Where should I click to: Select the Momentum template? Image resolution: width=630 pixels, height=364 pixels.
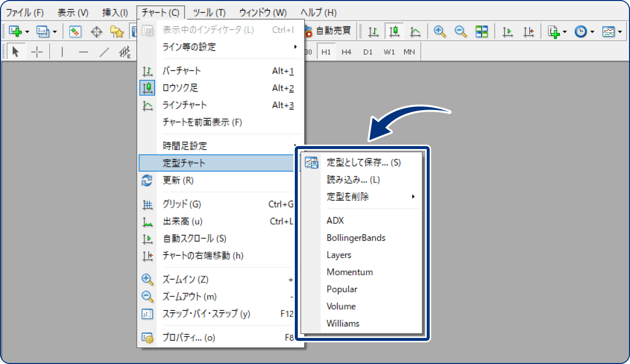(x=349, y=272)
